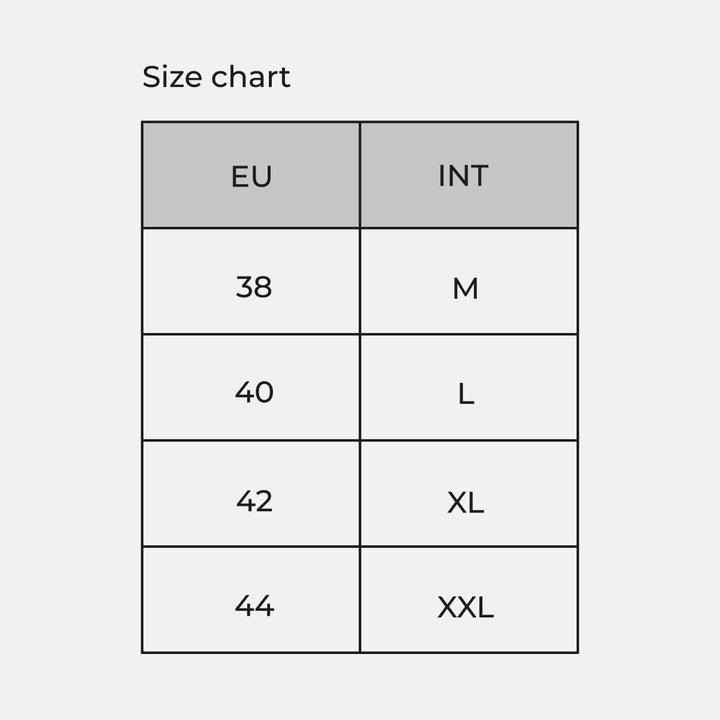Click the EU size 44 cell
The width and height of the screenshot is (720, 720).
[251, 600]
